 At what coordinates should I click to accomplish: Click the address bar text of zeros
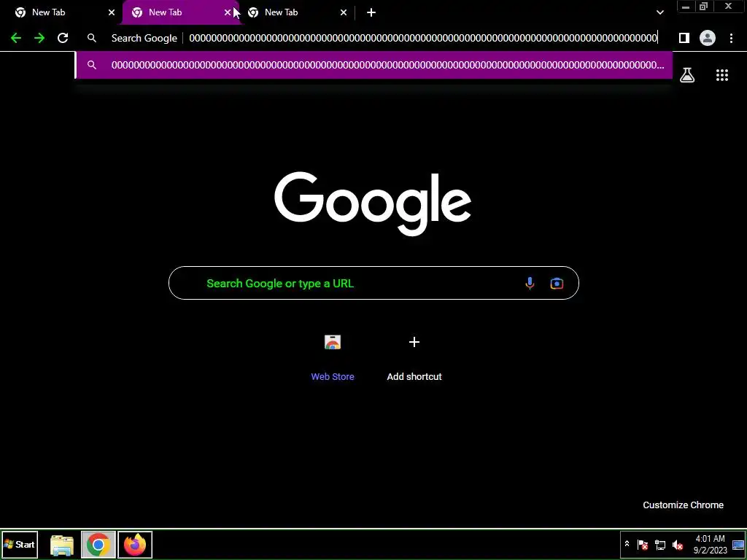[423, 38]
